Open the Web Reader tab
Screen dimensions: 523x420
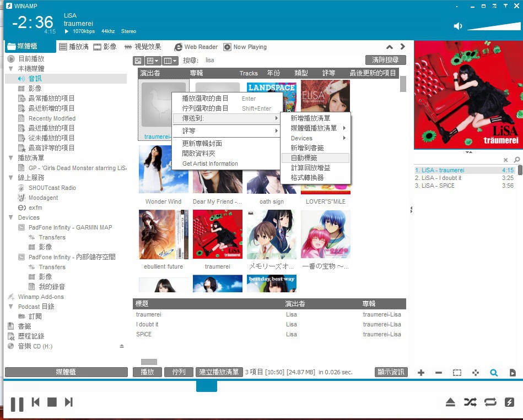196,47
